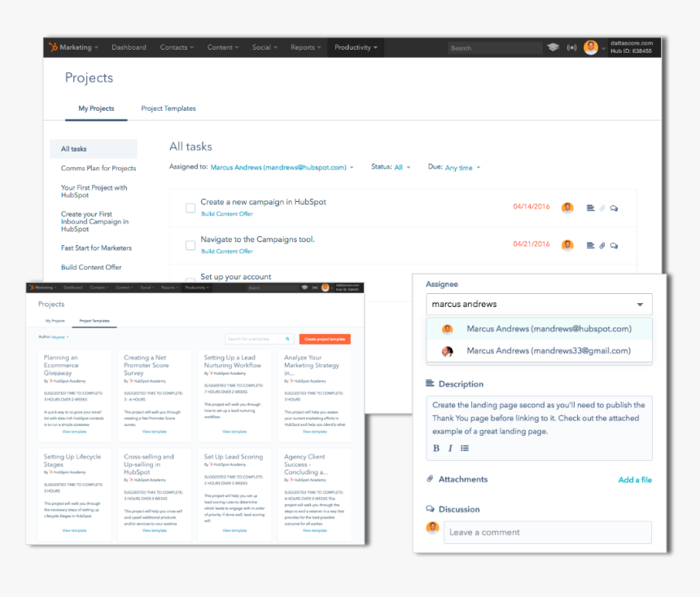Screen dimensions: 700x597
Task: Open comments icon on Create a new campaign task
Action: pos(614,209)
